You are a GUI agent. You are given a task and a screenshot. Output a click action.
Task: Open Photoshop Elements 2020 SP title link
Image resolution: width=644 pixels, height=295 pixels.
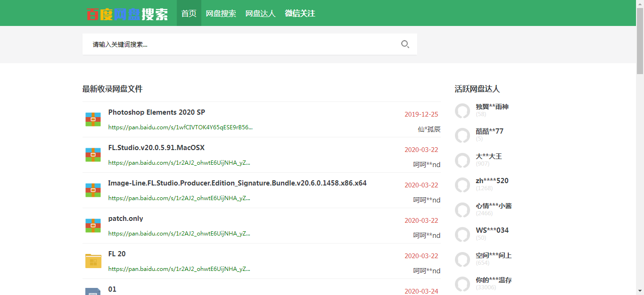coord(157,112)
